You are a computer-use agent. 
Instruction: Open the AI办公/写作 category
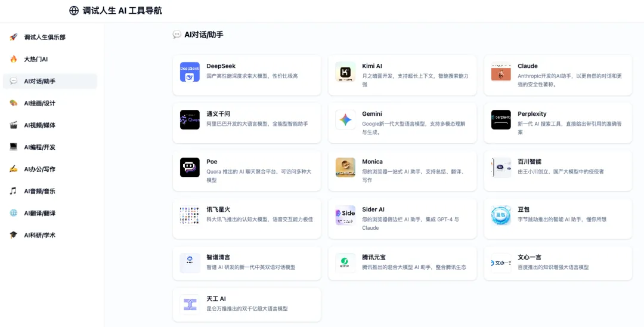click(x=50, y=169)
